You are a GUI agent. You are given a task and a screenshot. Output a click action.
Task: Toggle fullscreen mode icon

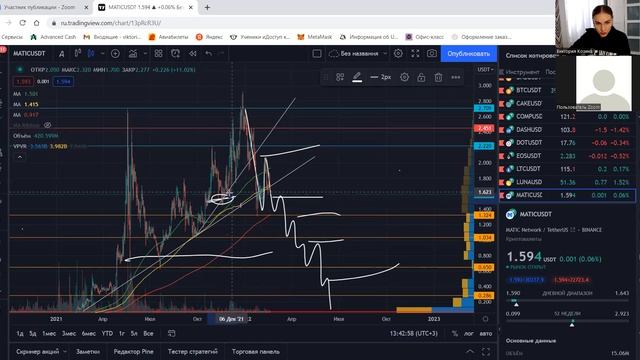point(415,53)
